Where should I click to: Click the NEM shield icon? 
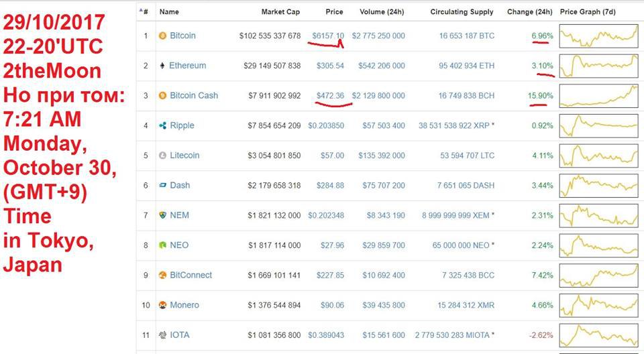[162, 215]
